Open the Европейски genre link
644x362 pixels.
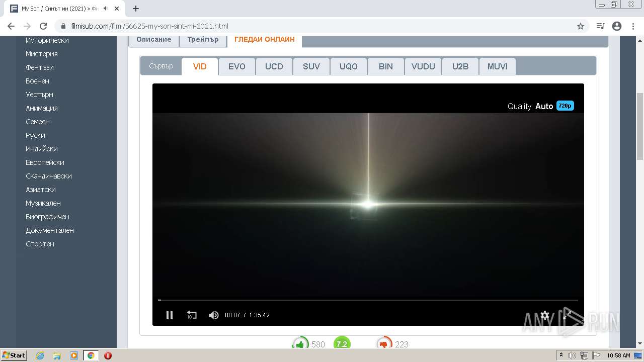point(45,162)
